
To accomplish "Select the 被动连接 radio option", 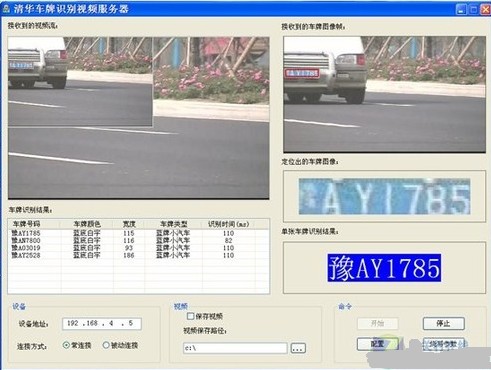I will [x=106, y=345].
